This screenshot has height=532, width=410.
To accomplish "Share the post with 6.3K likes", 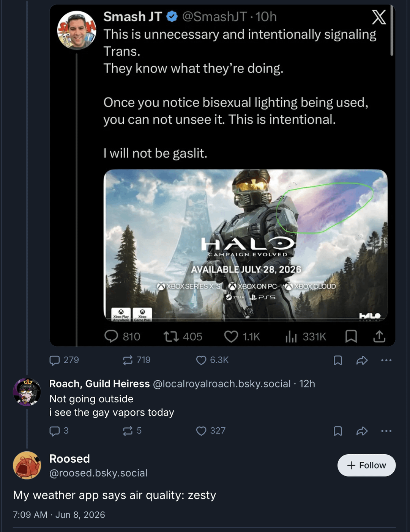I will 362,360.
